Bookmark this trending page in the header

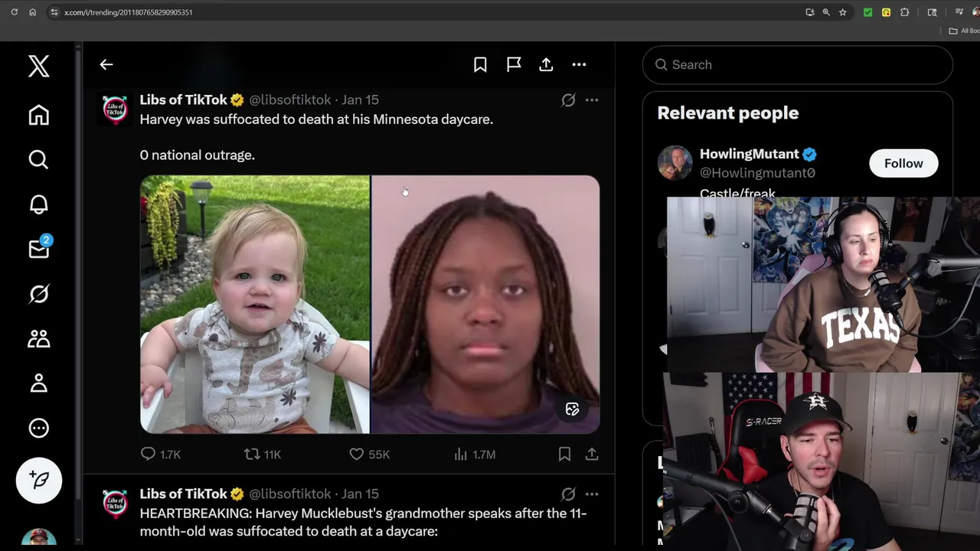[x=480, y=65]
